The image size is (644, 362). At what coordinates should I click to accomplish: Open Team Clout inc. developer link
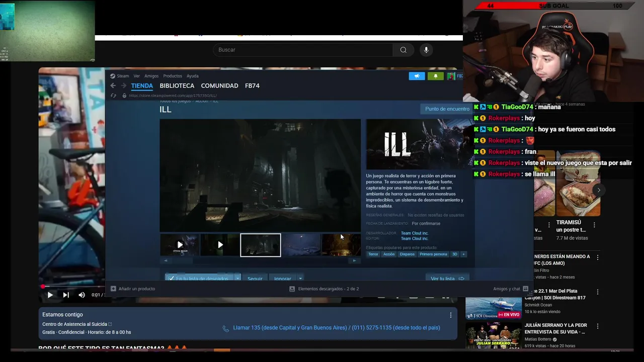point(415,233)
